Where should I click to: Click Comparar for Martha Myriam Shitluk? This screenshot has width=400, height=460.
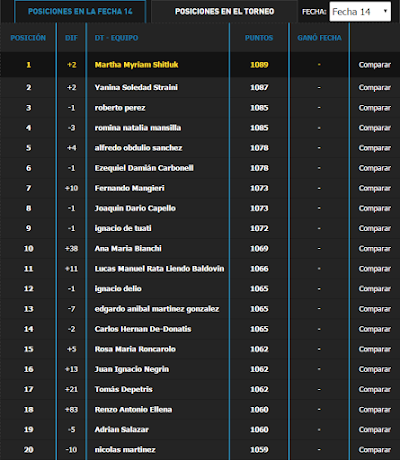[375, 65]
